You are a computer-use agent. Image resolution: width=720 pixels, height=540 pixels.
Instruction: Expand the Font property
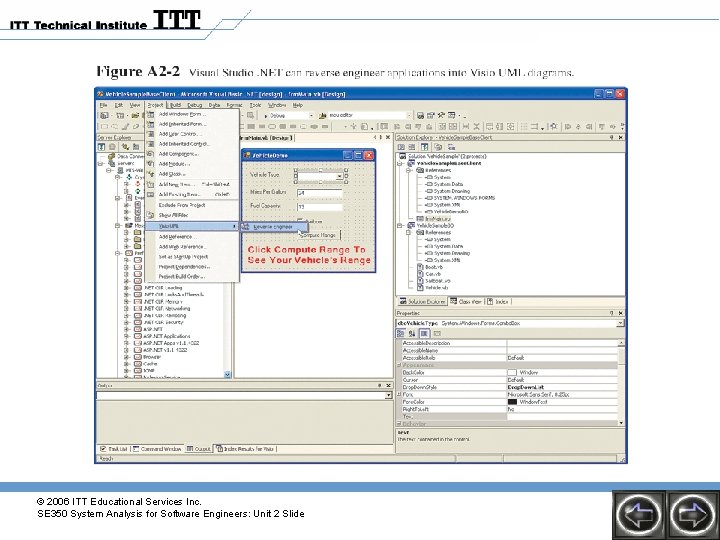(399, 394)
